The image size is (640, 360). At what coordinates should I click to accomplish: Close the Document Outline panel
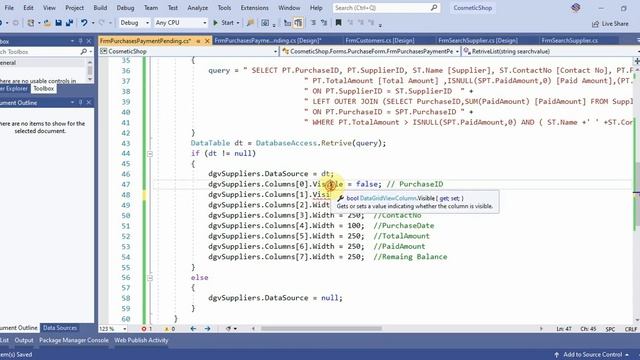(x=89, y=102)
